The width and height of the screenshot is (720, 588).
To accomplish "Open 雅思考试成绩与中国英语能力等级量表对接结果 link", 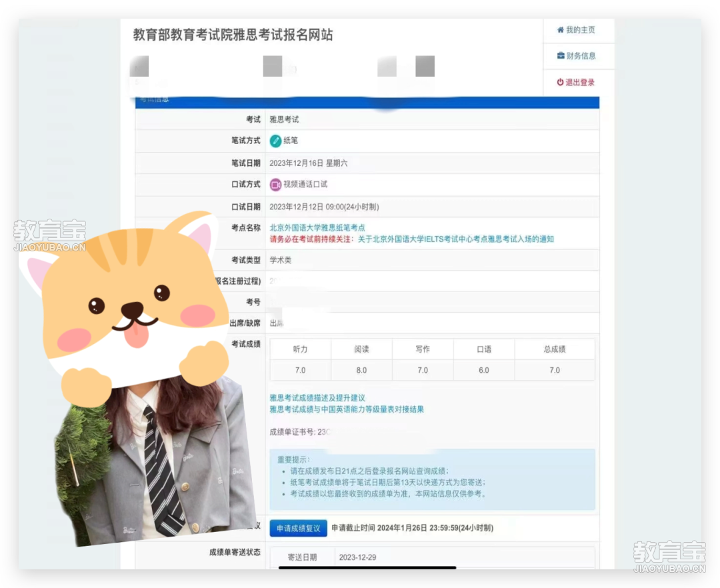I will 347,409.
